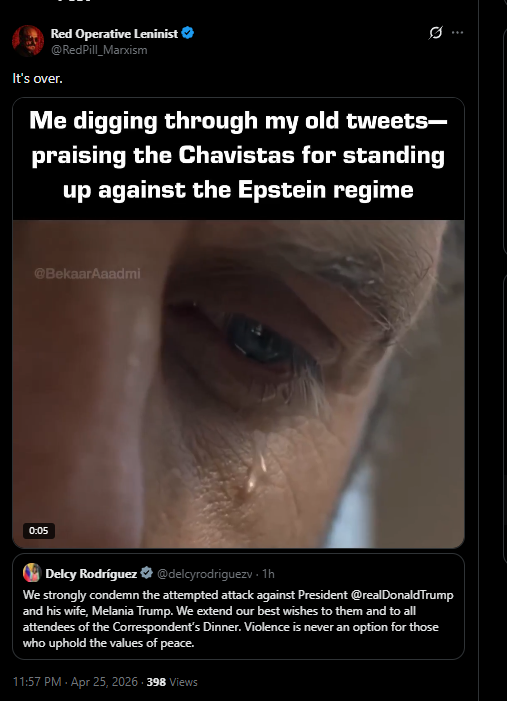This screenshot has height=701, width=507.
Task: Select the "It's over." tweet text
Action: coord(38,78)
